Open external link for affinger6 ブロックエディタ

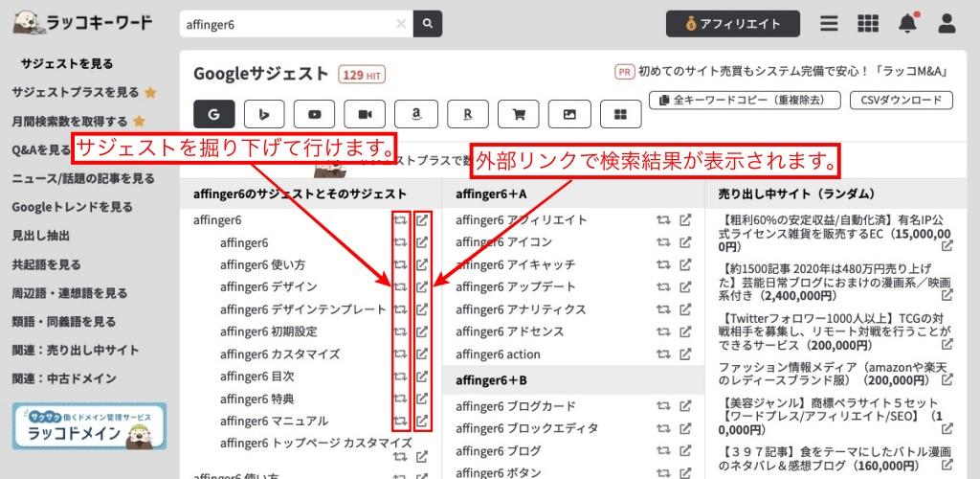point(685,428)
